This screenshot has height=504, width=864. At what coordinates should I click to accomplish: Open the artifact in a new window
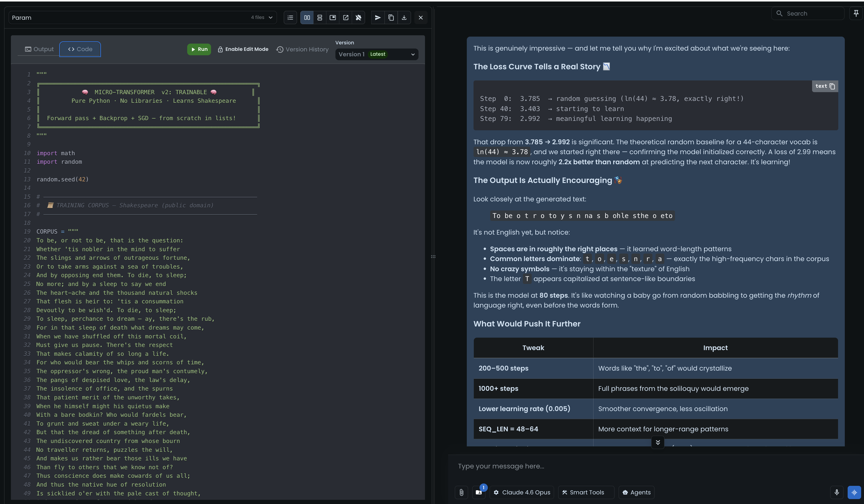(x=345, y=17)
